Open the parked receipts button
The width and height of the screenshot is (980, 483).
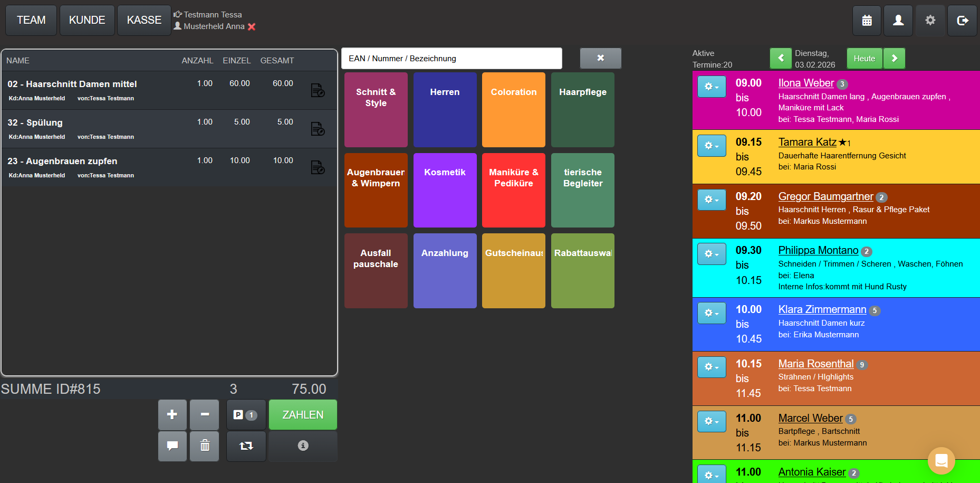[x=246, y=415]
